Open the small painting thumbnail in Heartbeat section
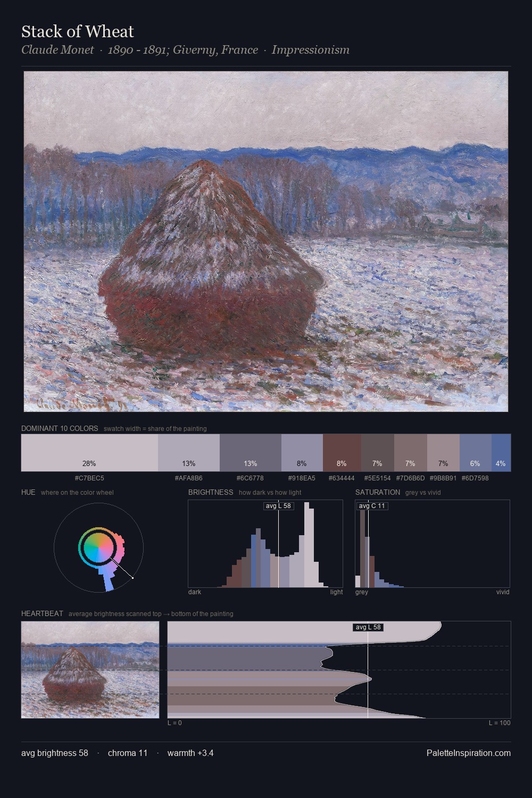The image size is (532, 798). 90,670
